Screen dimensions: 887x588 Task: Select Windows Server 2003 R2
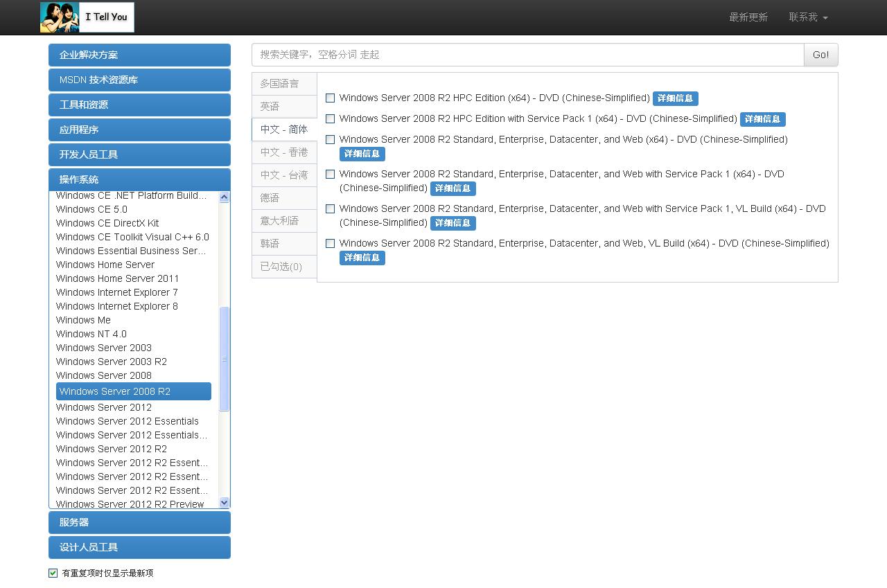pyautogui.click(x=112, y=362)
